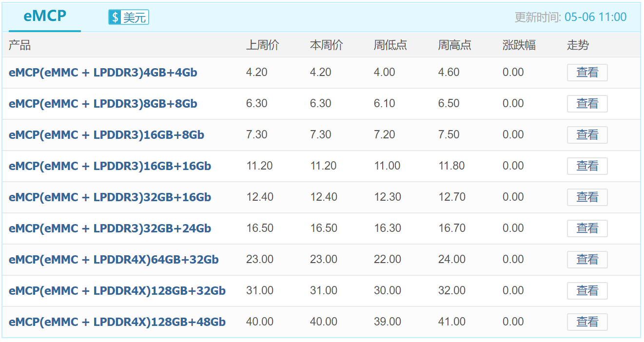Toggle the 美元 currency button

click(x=128, y=18)
